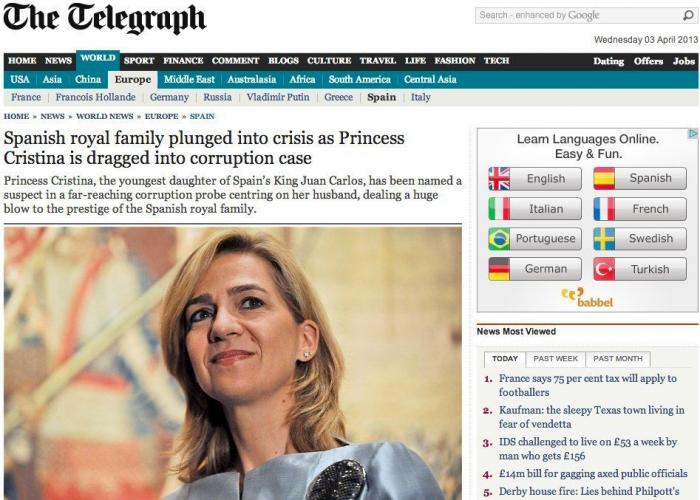Open the Vladimir Putin topic link
The image size is (700, 500).
pyautogui.click(x=278, y=97)
